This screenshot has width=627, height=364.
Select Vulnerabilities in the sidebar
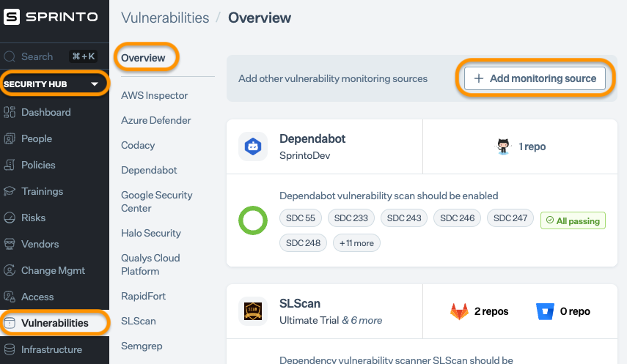55,323
